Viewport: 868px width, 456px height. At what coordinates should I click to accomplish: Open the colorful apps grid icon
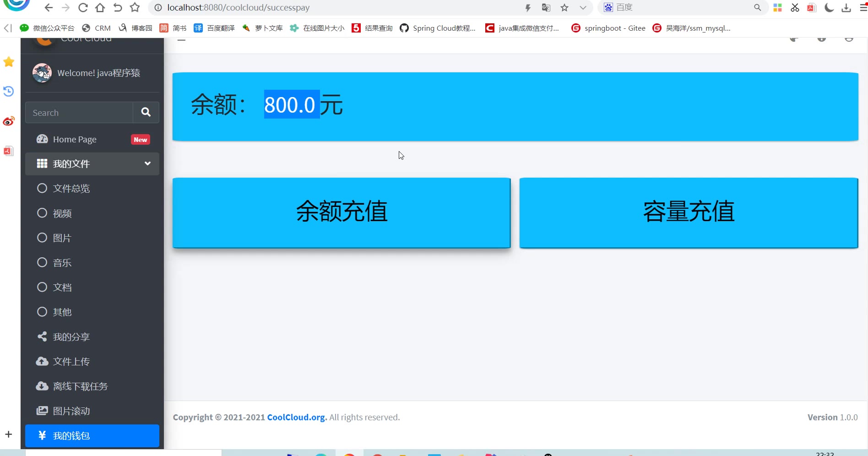(777, 7)
